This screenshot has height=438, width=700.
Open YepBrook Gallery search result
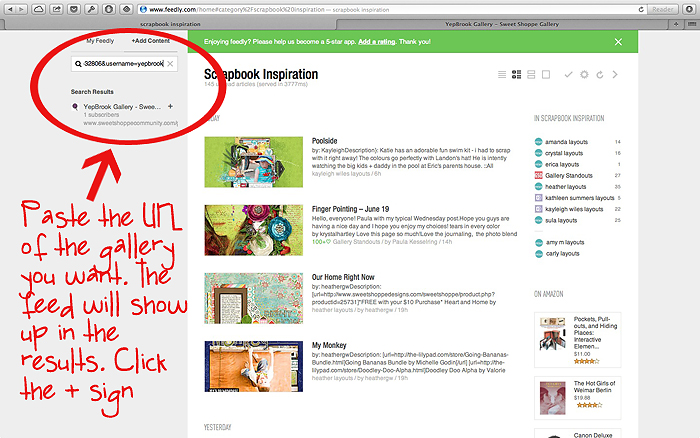[121, 107]
